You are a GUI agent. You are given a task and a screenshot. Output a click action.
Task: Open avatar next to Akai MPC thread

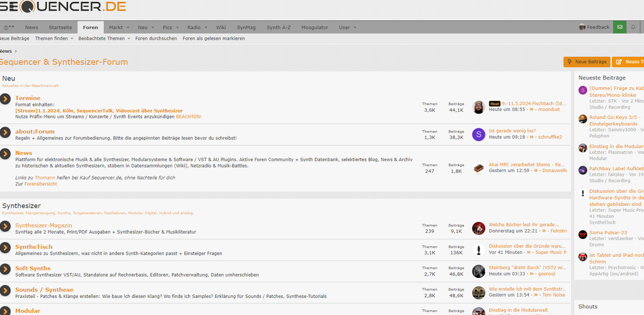[x=478, y=168]
